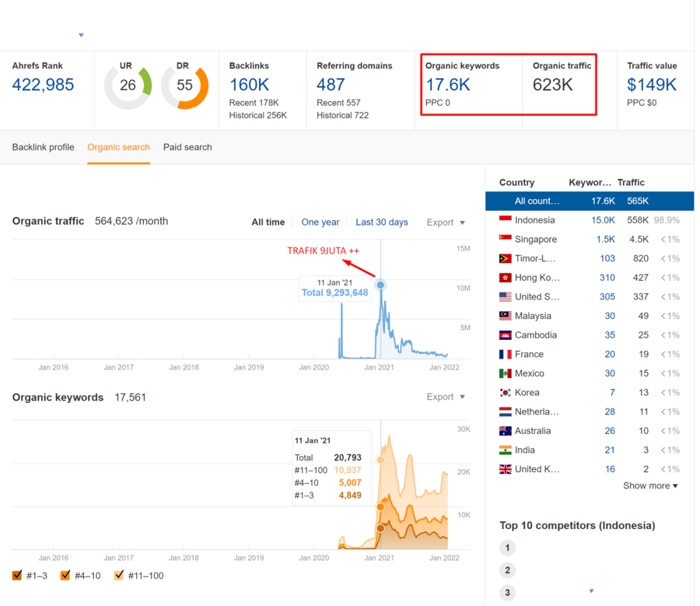Show All time organic traffic range
The height and width of the screenshot is (606, 700).
pyautogui.click(x=268, y=222)
